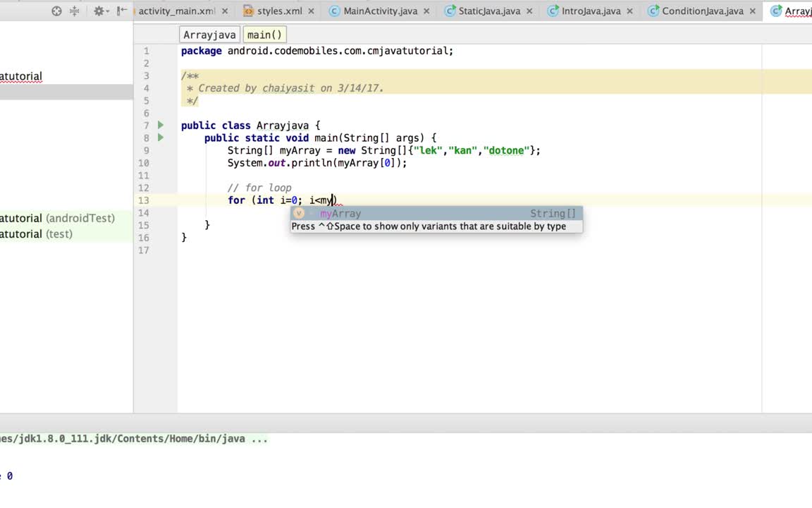
Task: Click main() in the breadcrumb bar
Action: pyautogui.click(x=264, y=34)
